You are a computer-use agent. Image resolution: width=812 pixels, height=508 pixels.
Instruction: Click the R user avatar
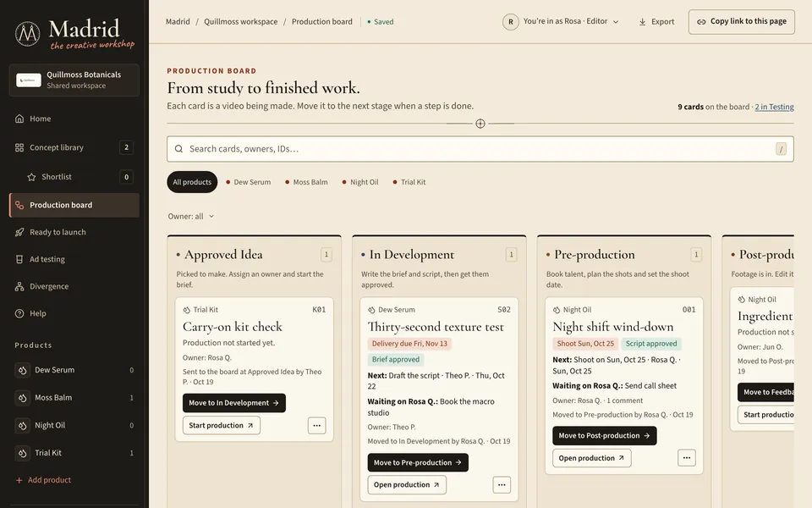(511, 22)
